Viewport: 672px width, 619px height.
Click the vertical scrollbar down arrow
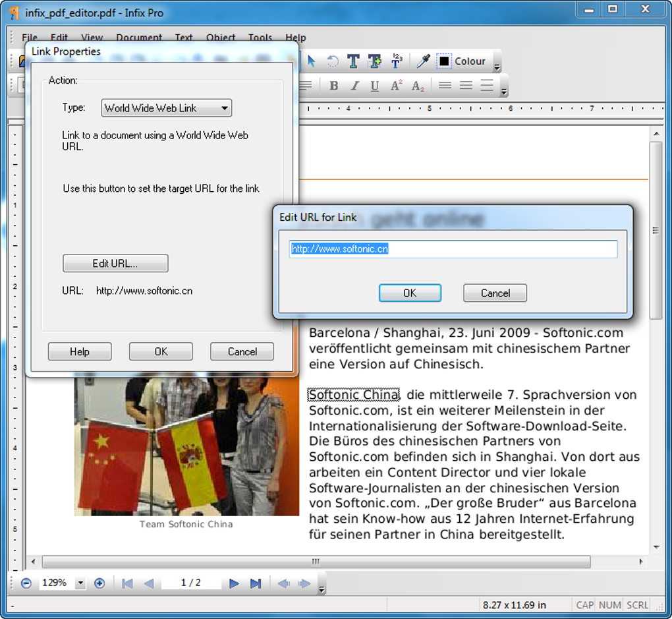(656, 547)
